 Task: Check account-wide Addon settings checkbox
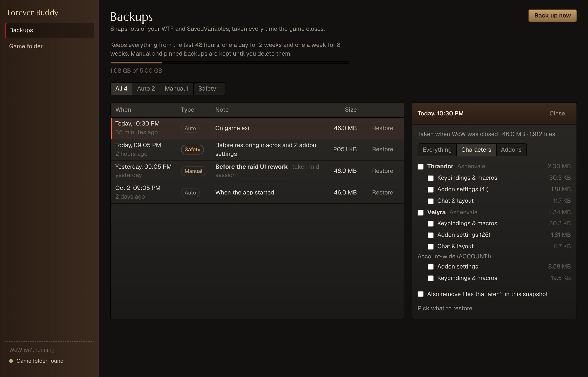(430, 267)
